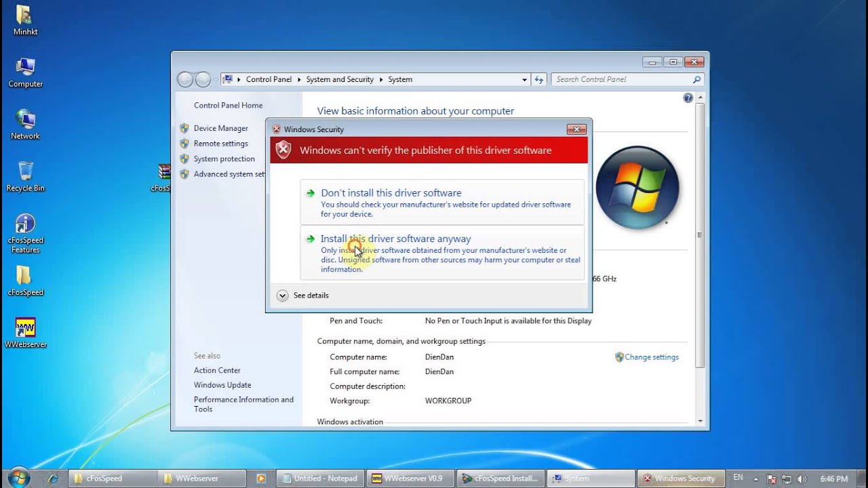
Task: Click the System protection shield icon
Action: click(x=184, y=159)
